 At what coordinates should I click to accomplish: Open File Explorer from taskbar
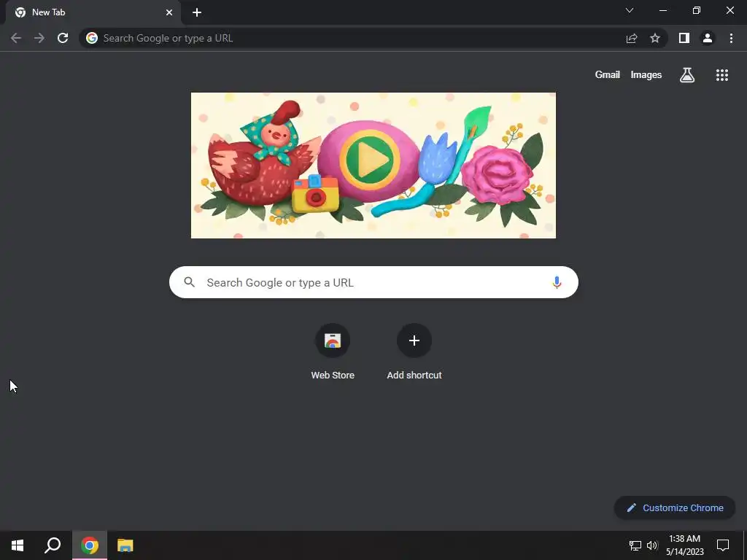pyautogui.click(x=125, y=545)
